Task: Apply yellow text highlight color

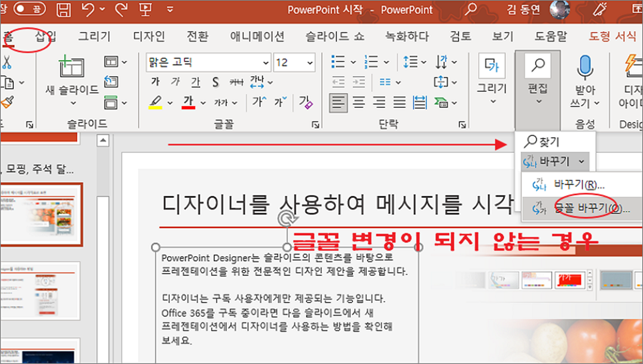Action: tap(155, 102)
